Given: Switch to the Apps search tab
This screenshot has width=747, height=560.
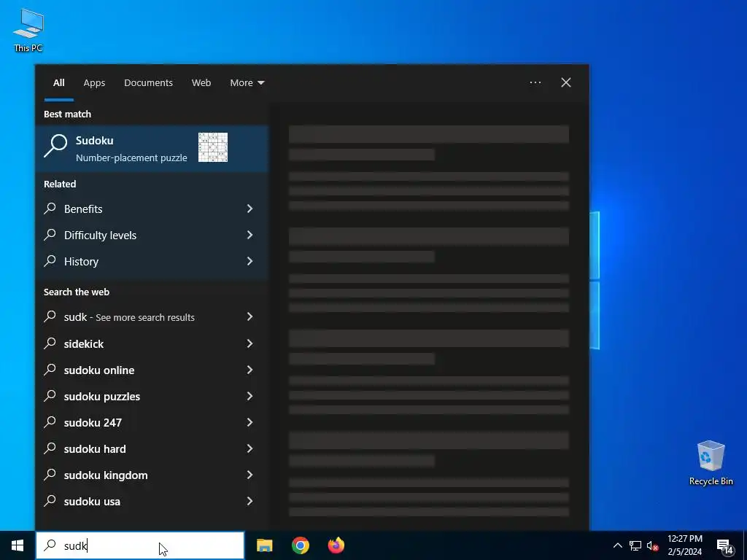Looking at the screenshot, I should coord(94,83).
